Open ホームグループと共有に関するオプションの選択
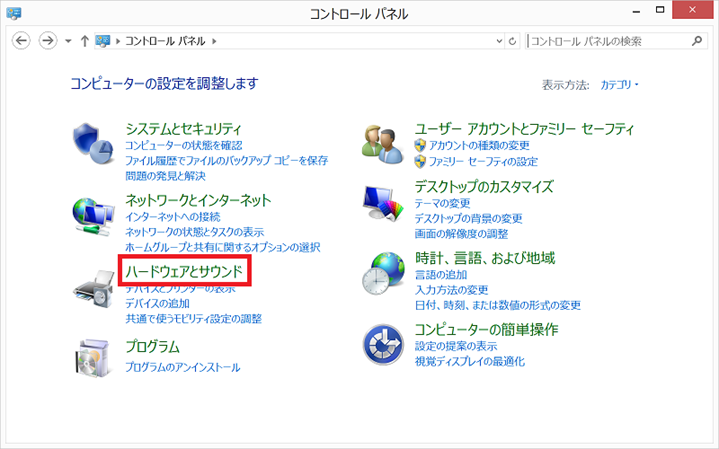The image size is (719, 449). [223, 247]
